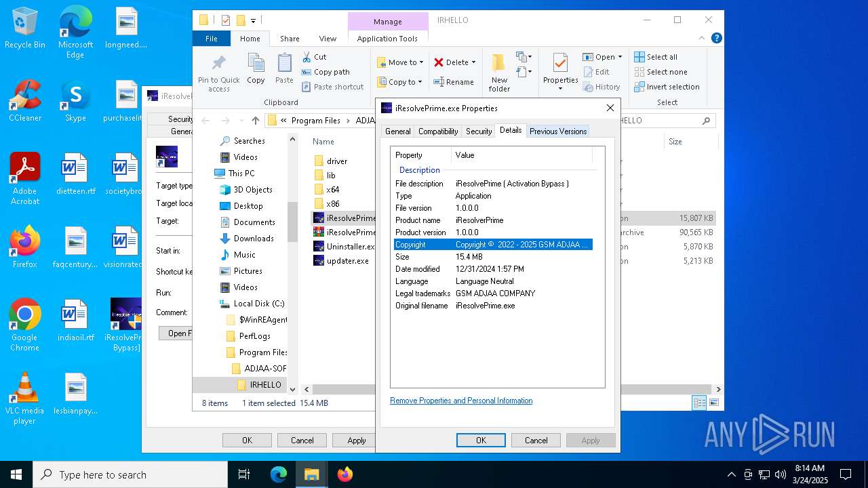Image resolution: width=868 pixels, height=488 pixels.
Task: Click OK in iResolvePrime.exe Properties
Action: coord(481,441)
